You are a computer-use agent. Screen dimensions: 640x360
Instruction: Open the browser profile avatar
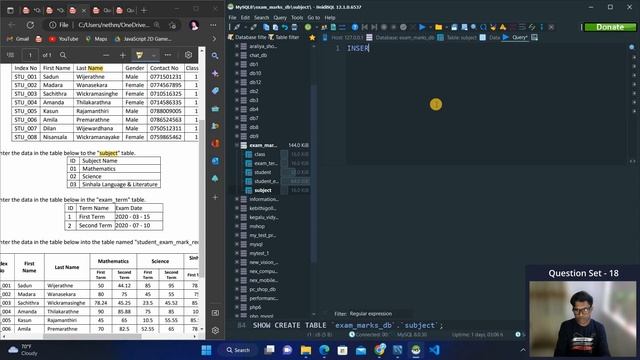click(x=194, y=25)
